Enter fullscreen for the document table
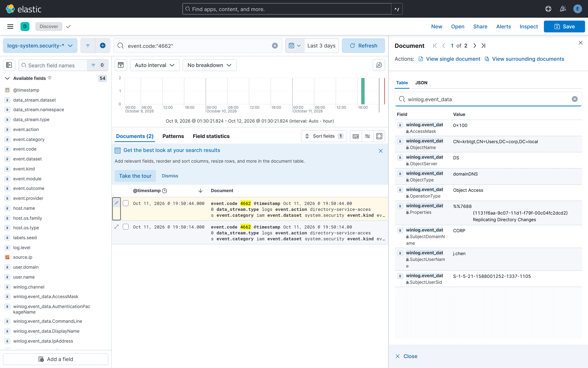 click(379, 136)
